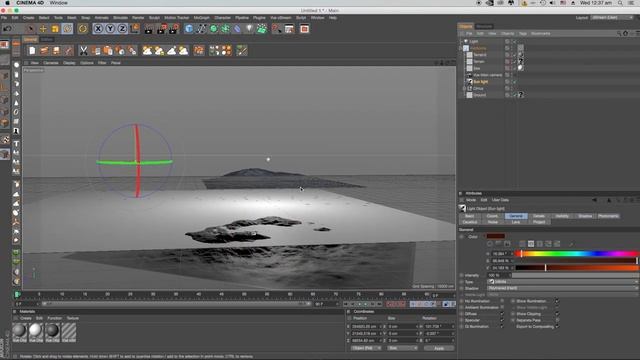This screenshot has width=640, height=360.
Task: Open the Vue xStream menu
Action: tap(281, 18)
